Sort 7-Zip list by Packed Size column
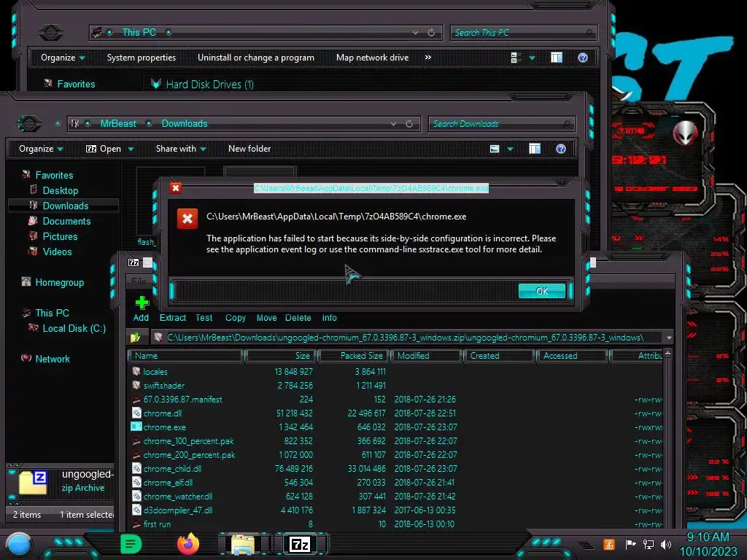The height and width of the screenshot is (560, 747). point(355,356)
